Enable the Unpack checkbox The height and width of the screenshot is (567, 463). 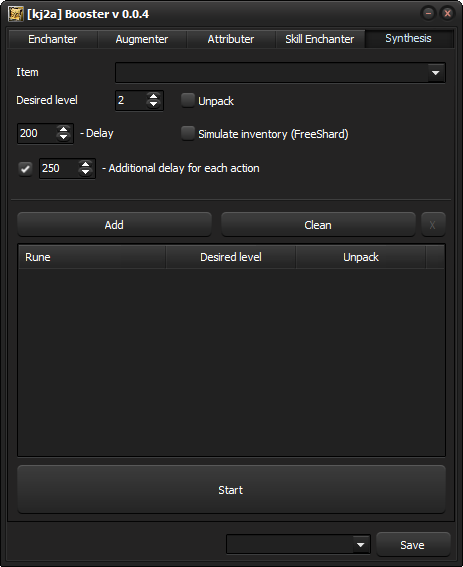click(x=188, y=100)
